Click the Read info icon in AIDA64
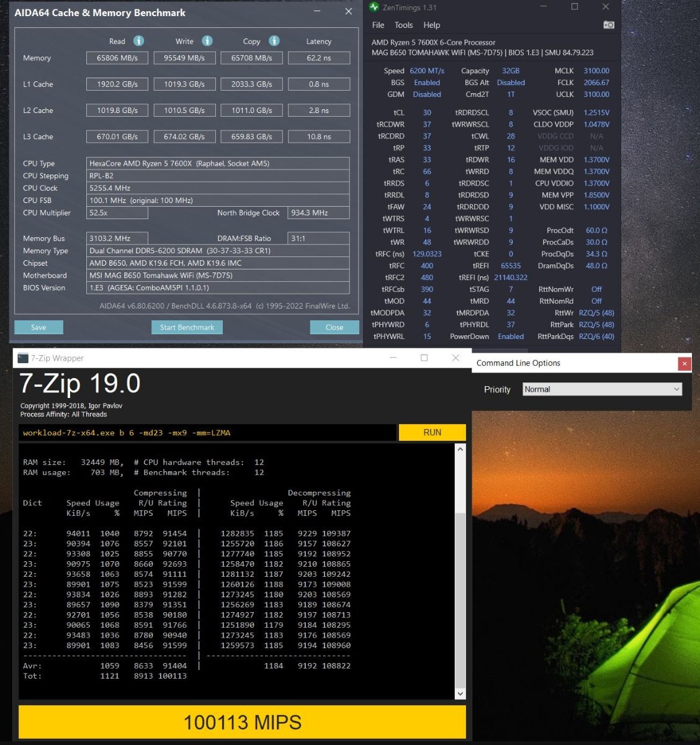The height and width of the screenshot is (745, 700). click(x=139, y=40)
